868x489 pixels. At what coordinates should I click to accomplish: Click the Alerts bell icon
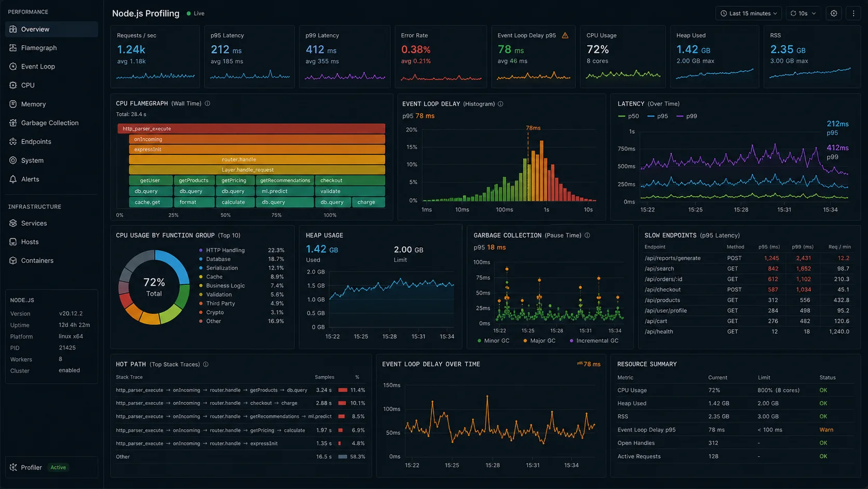(13, 179)
